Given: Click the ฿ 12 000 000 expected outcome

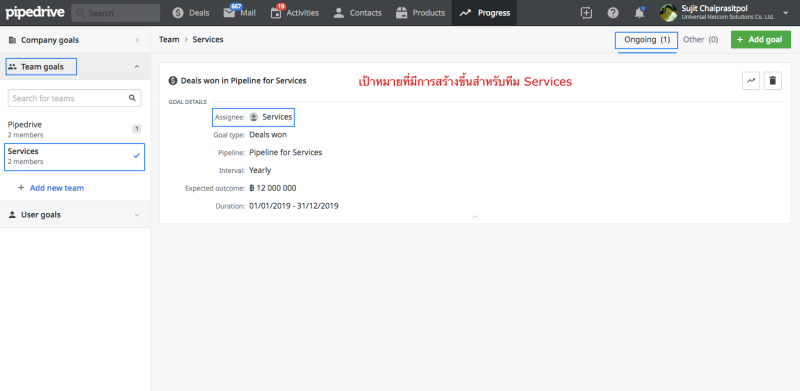Looking at the screenshot, I should (272, 188).
